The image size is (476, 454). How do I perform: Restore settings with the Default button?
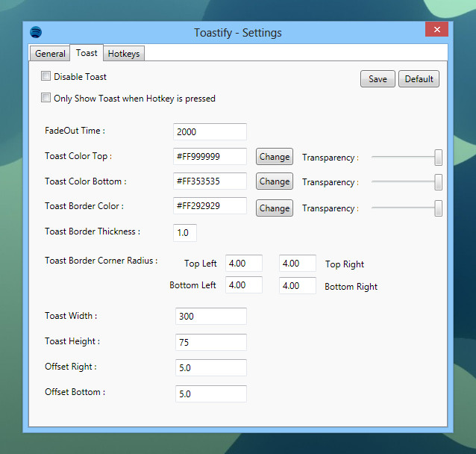pyautogui.click(x=419, y=79)
